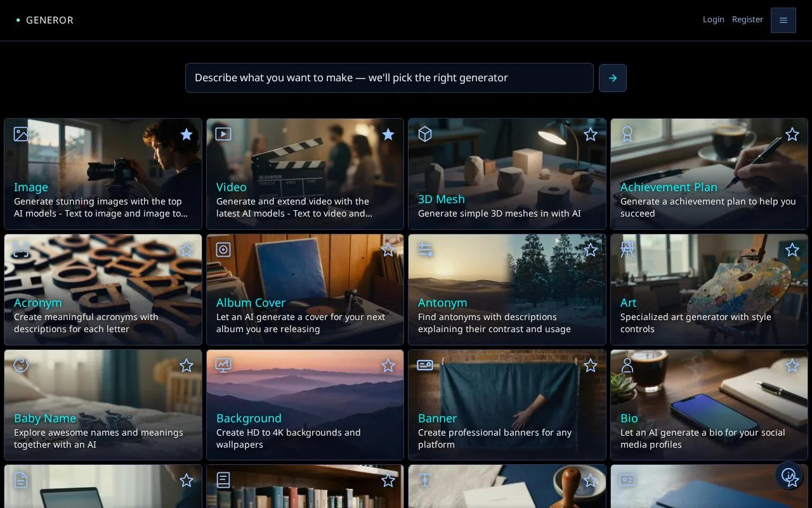Click the Banner card's top-left icon
The image size is (812, 508).
pos(425,365)
